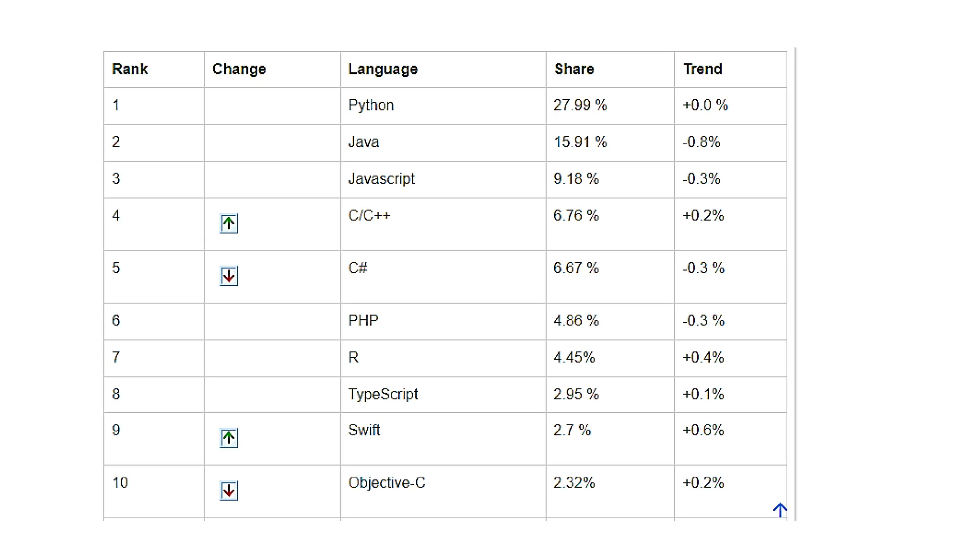Click the TypeScript language entry

pos(383,394)
